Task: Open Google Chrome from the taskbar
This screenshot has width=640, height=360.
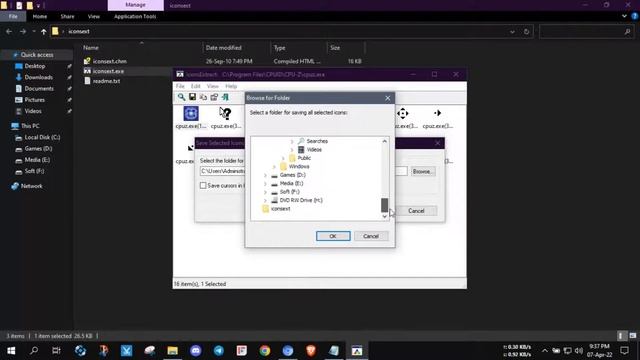Action: click(265, 351)
